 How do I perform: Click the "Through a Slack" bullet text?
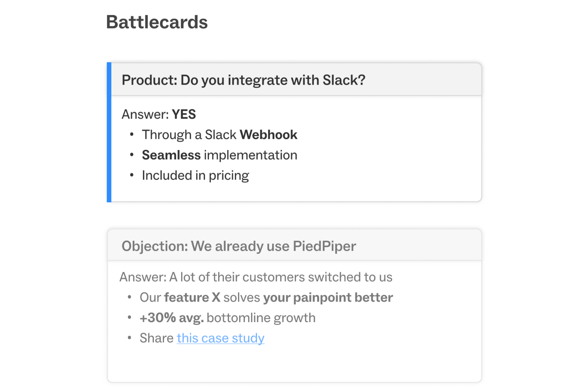point(189,135)
